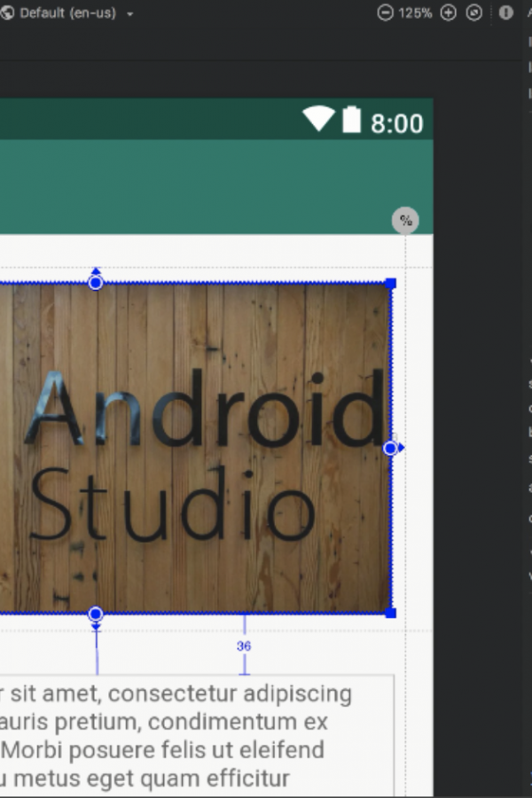Select the Android Studio image view

195,448
